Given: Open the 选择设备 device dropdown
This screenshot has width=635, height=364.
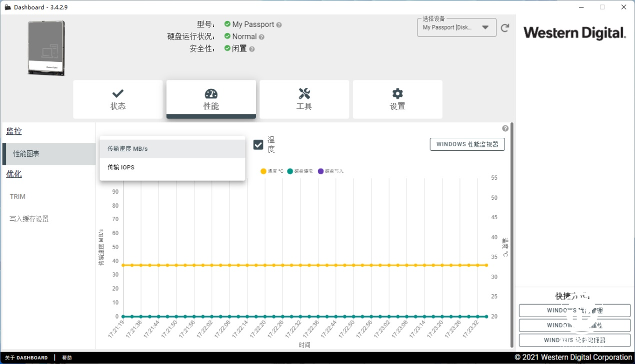Looking at the screenshot, I should [456, 27].
